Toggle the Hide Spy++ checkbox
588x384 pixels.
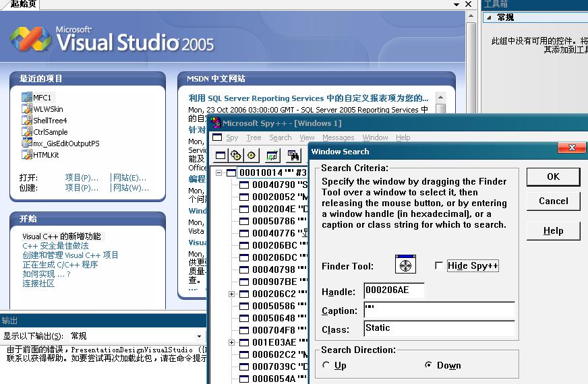click(x=439, y=265)
